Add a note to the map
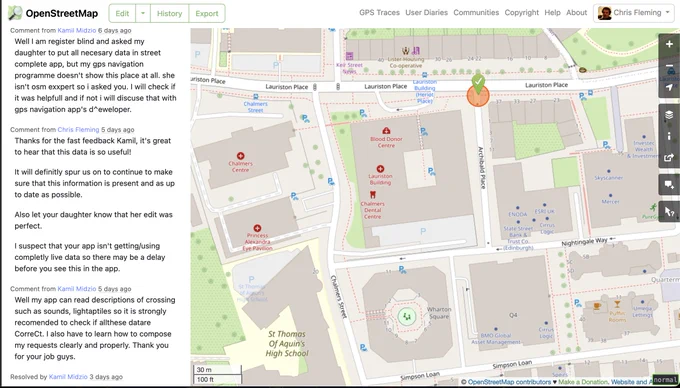 coord(669,185)
